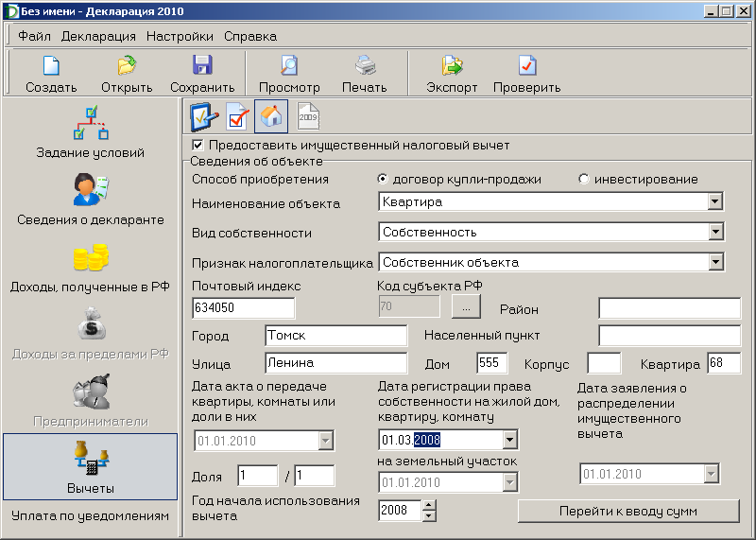Click Перейти к вводу сумм button
This screenshot has width=756, height=540.
[x=628, y=511]
